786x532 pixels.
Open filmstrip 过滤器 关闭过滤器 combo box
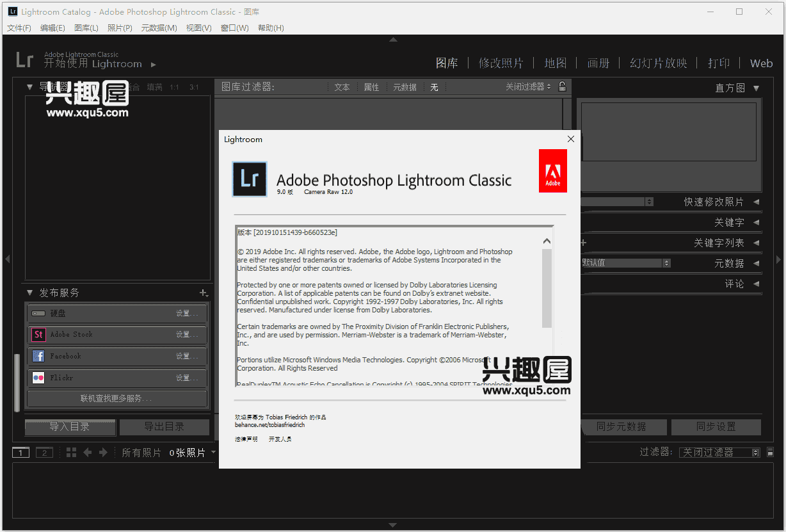(719, 452)
